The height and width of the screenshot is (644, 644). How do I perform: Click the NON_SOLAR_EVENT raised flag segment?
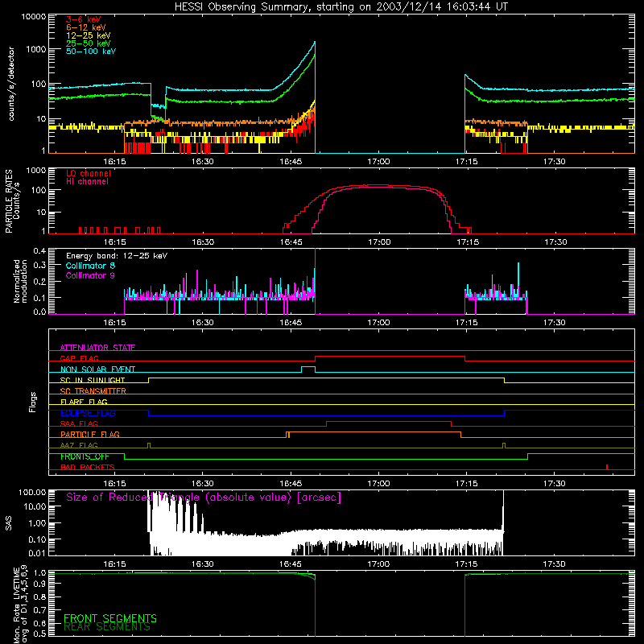pos(308,367)
